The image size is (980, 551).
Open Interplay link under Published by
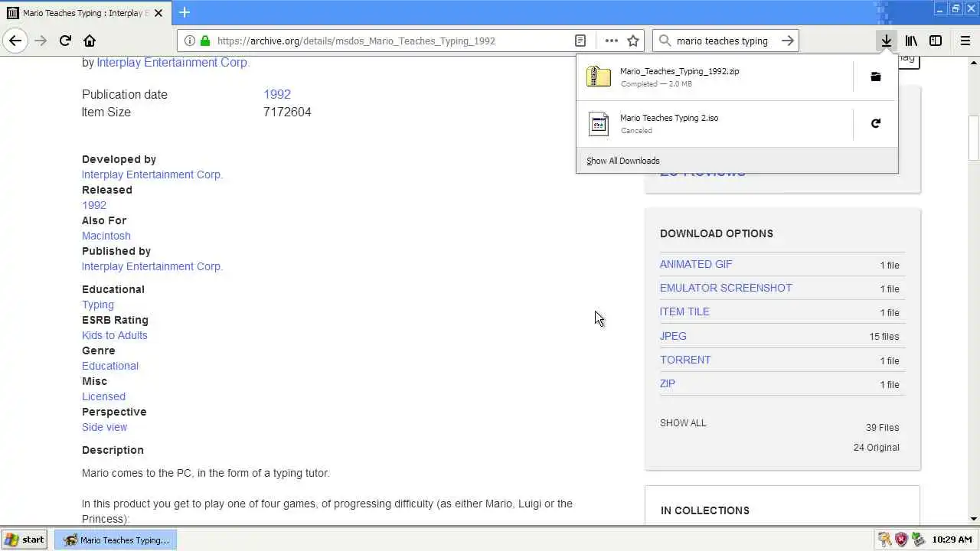point(152,266)
